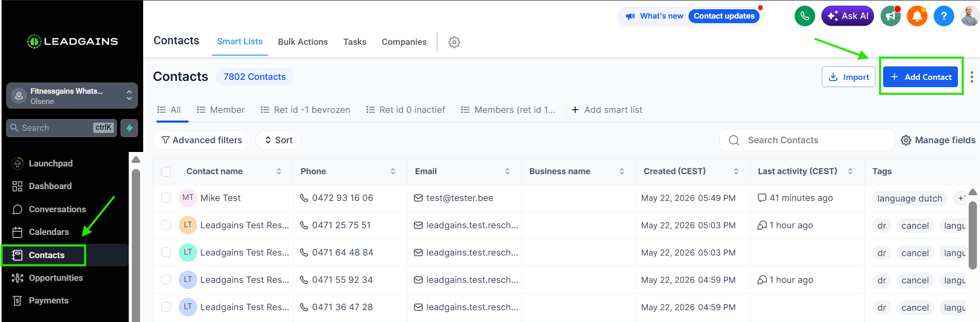Viewport: 980px width, 322px height.
Task: Switch to the Tasks tab
Action: coord(355,42)
